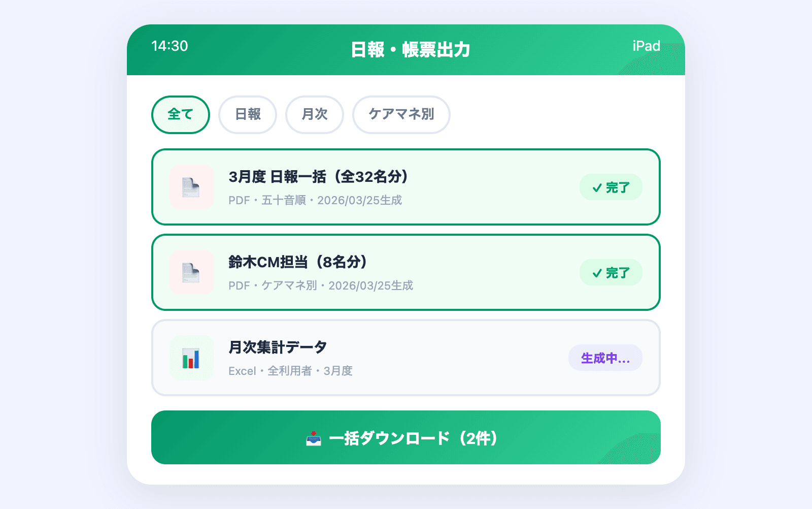Tap the 完了 checkmark badge on the first report

pyautogui.click(x=611, y=187)
